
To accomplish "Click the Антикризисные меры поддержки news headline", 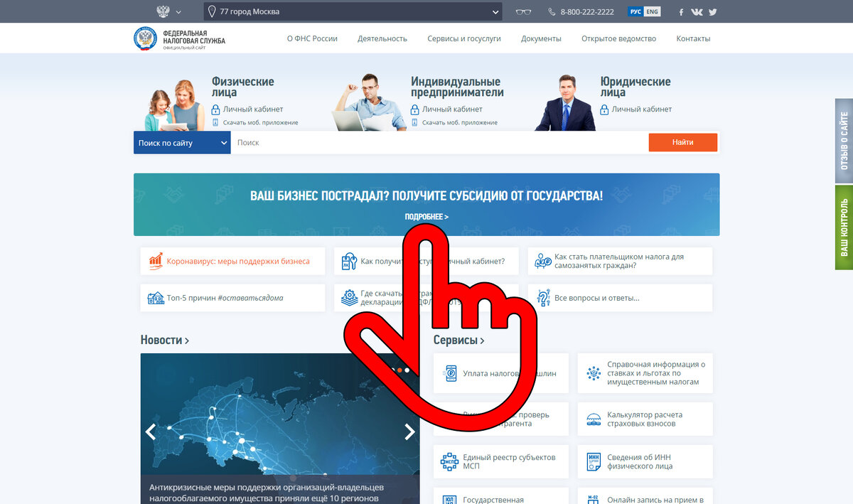I will pos(267,493).
